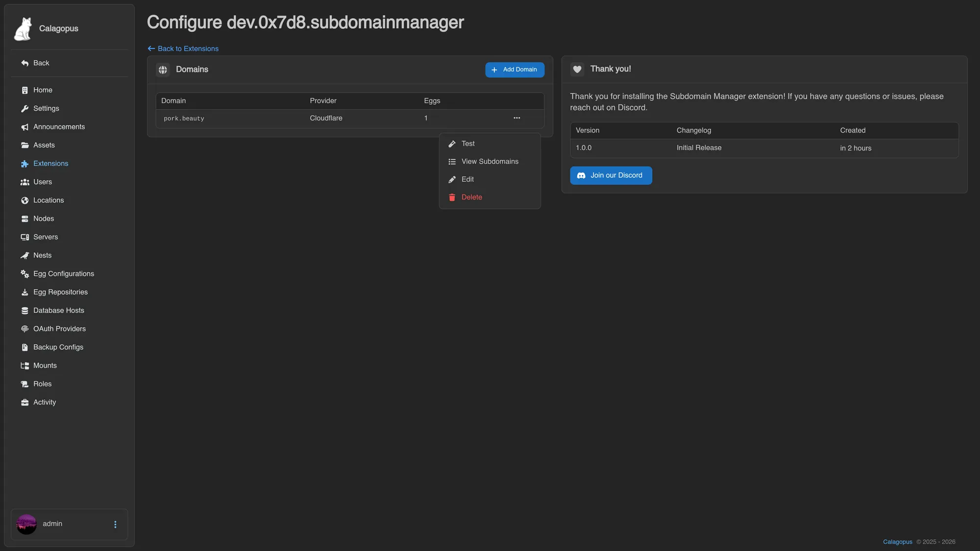Open the Calagopus footer link
Viewport: 980px width, 551px height.
[897, 542]
